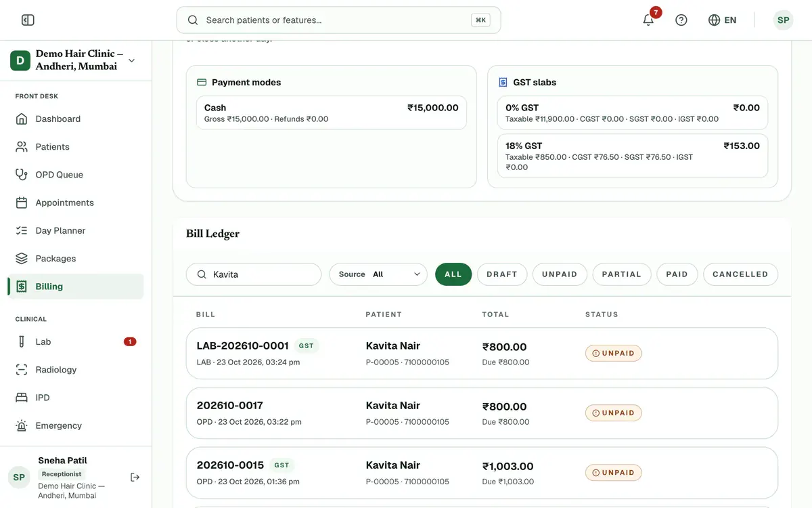Open bill 202610-0015
The image size is (812, 508).
[x=482, y=473]
